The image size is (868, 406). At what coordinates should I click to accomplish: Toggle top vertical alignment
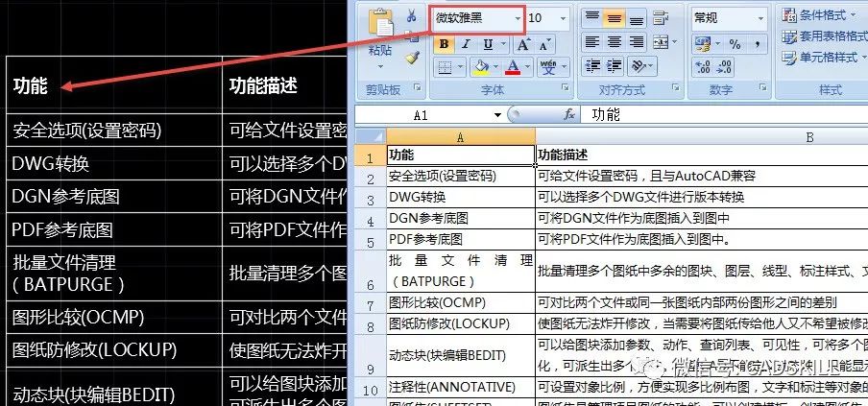[x=591, y=18]
